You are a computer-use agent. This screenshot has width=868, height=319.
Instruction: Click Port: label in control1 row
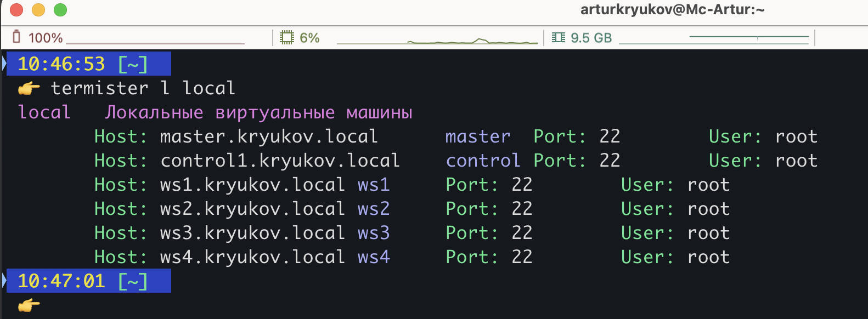point(560,161)
